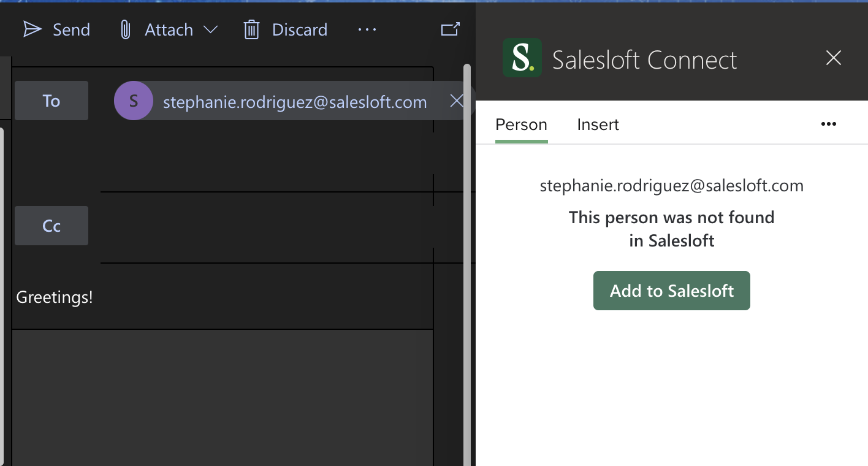
Task: Open Salesloft panel more options menu
Action: click(829, 124)
